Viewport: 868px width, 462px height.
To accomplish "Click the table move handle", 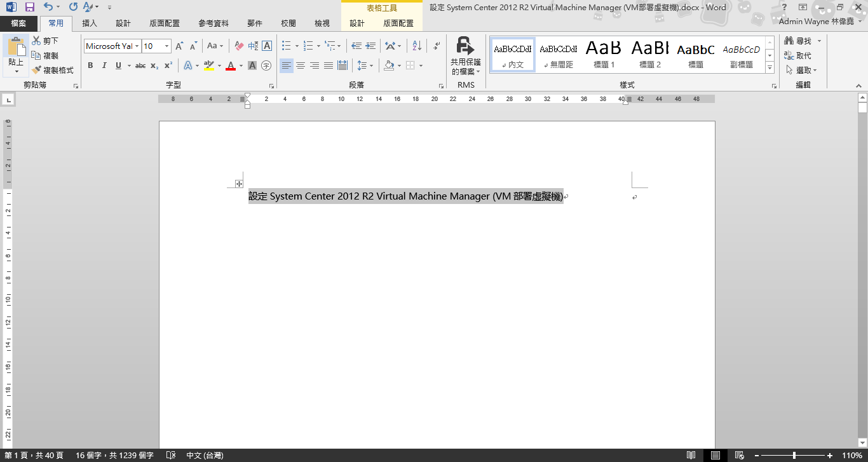I will pos(239,184).
